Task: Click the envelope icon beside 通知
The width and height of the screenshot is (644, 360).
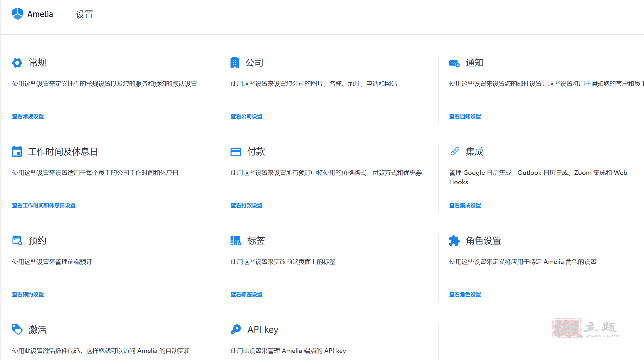Action: (454, 63)
